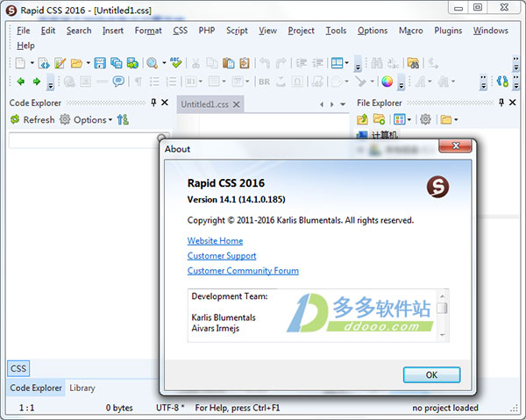This screenshot has width=526, height=420.
Task: Open the document tabs list dropdown
Action: (x=343, y=104)
